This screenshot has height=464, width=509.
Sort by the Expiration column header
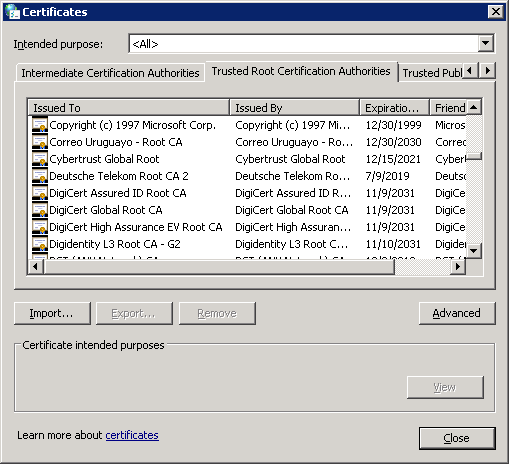click(x=394, y=108)
